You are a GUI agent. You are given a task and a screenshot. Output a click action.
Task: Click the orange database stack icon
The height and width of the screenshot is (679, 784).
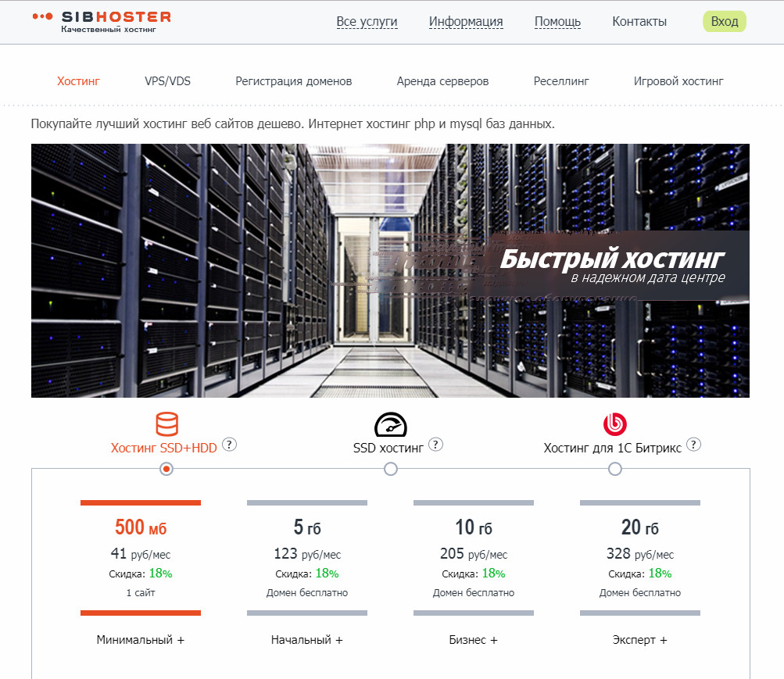[x=166, y=423]
